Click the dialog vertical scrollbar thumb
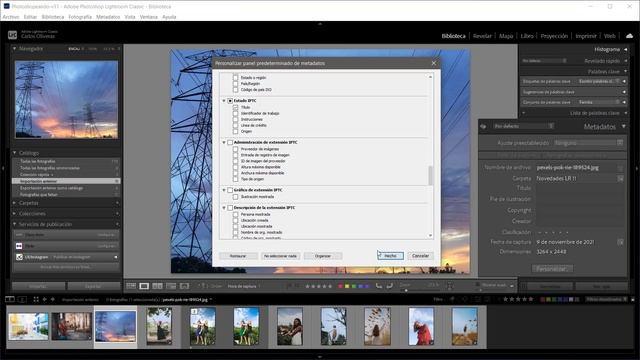 click(430, 176)
